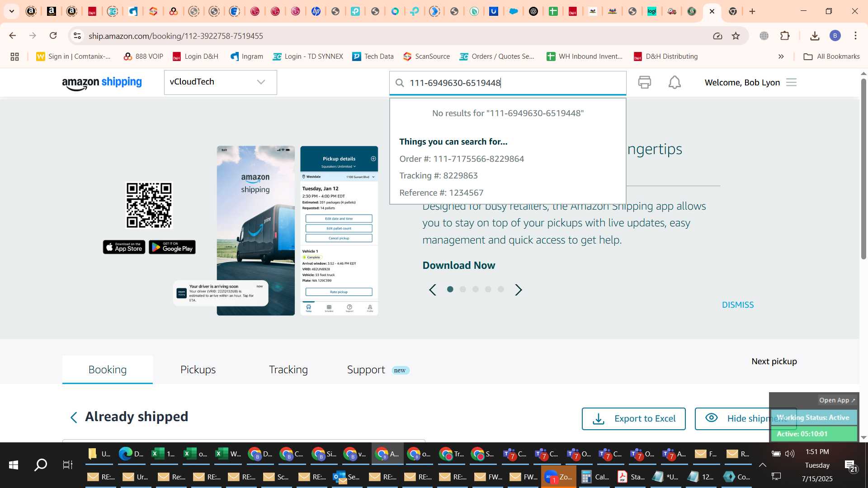Open Zoom from the taskbar
The image size is (868, 488).
559,477
